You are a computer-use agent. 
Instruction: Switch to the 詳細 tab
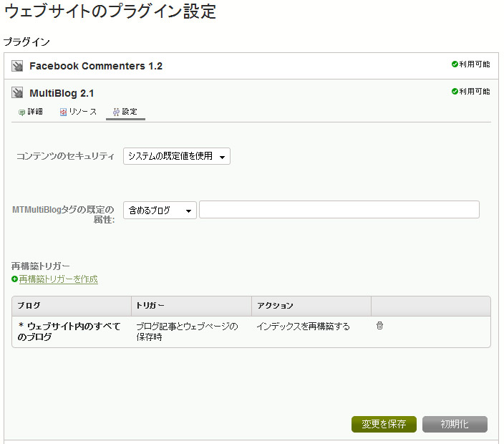[x=31, y=112]
